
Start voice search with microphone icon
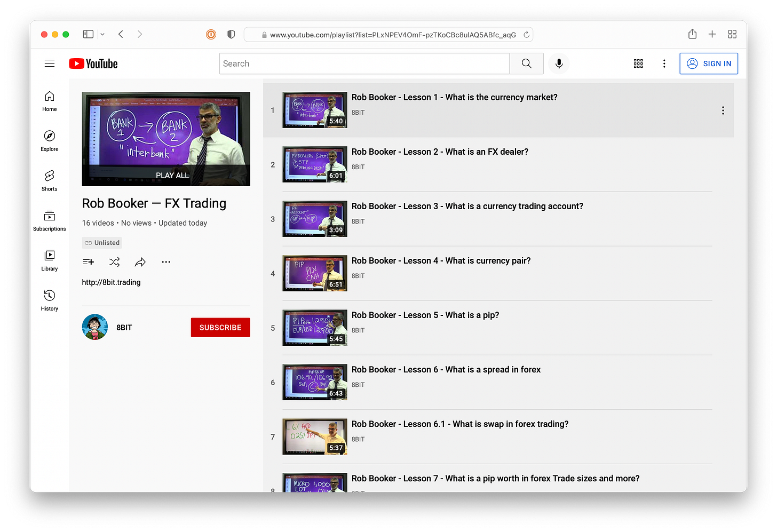(x=559, y=63)
